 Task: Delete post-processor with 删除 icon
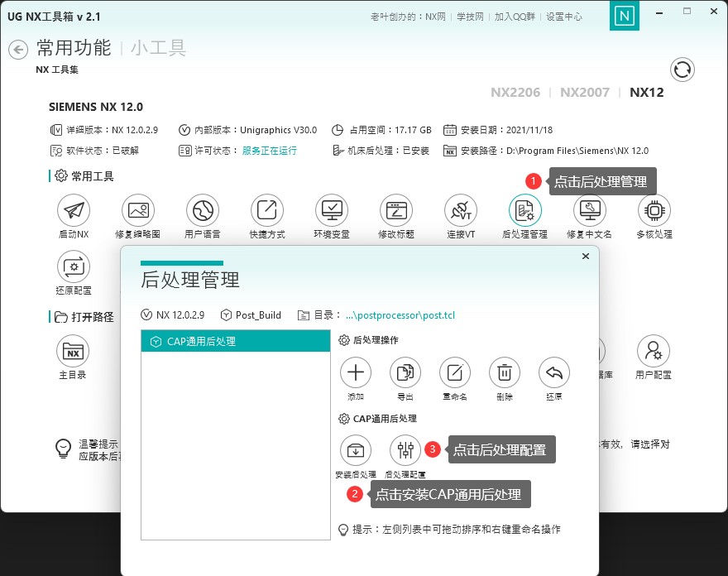(x=505, y=372)
